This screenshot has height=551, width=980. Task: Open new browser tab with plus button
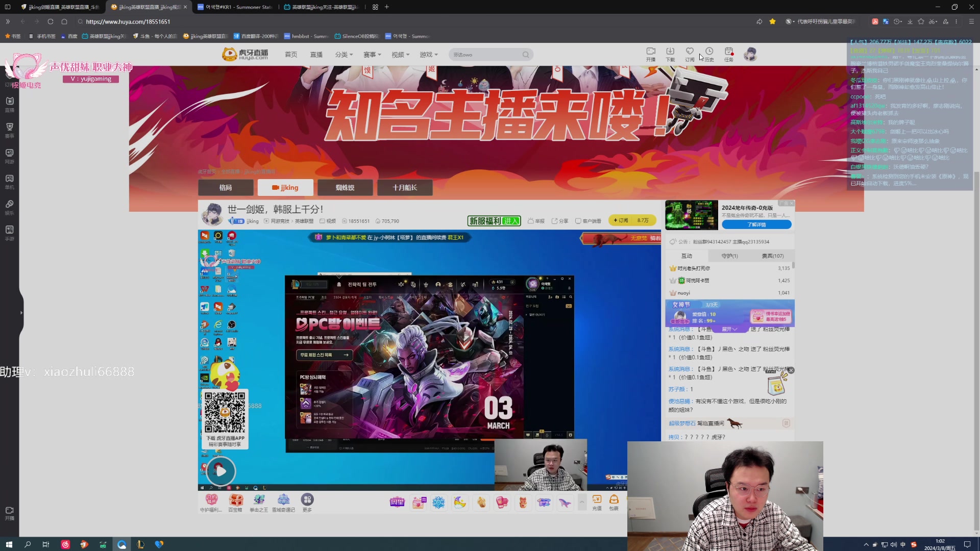387,7
